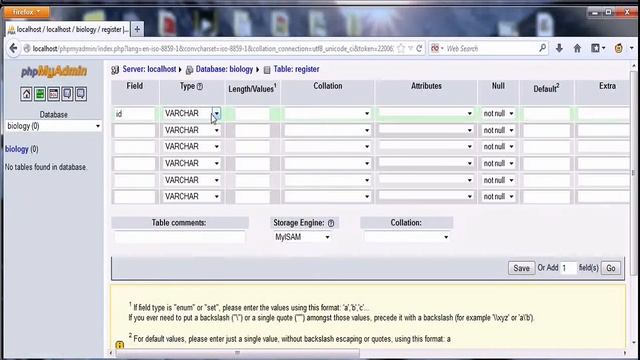Click the phpMyAdmin Home icon
This screenshot has height=360, width=640.
click(26, 94)
